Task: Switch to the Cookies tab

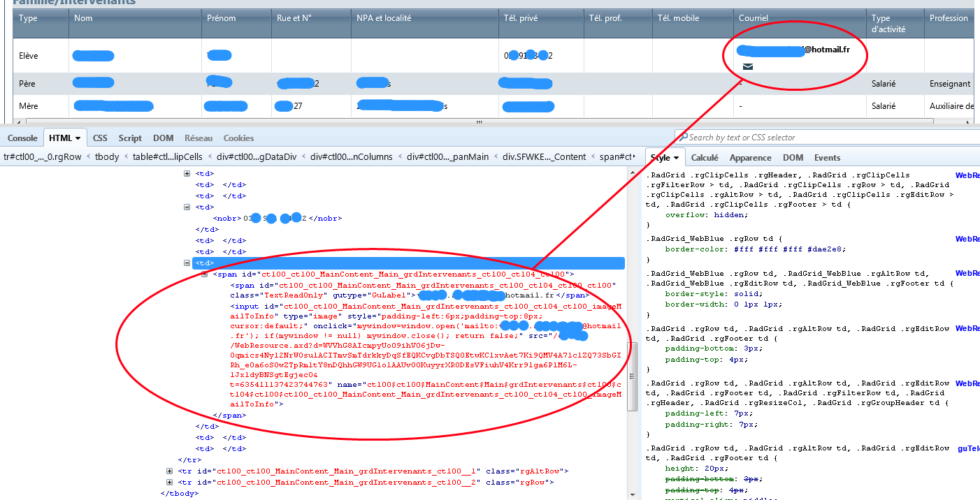Action: [x=238, y=138]
